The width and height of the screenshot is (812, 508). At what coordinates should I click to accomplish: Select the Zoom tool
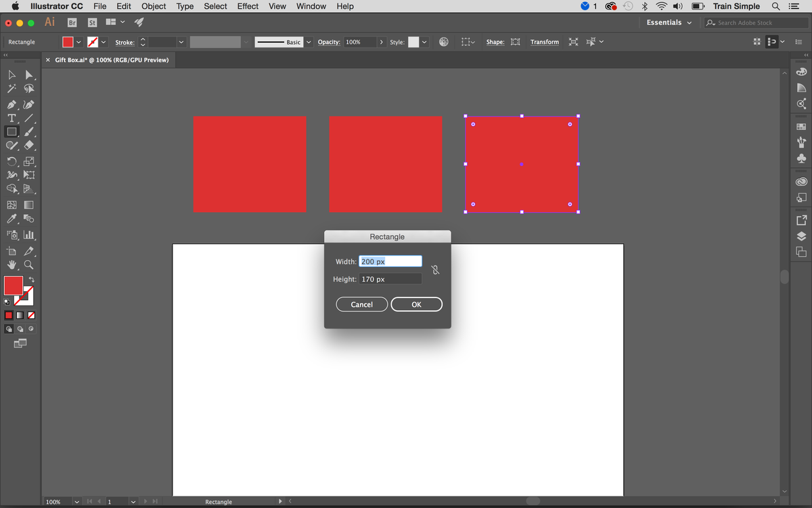tap(29, 264)
